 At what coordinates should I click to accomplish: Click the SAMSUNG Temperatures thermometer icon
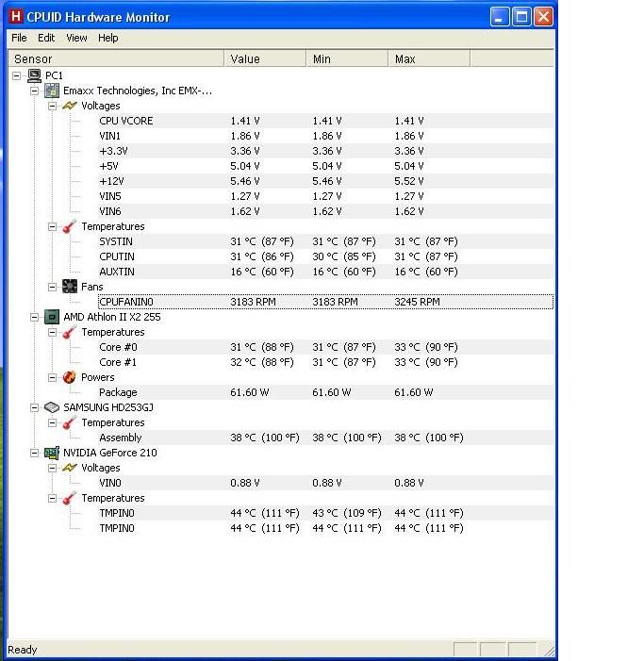click(69, 422)
